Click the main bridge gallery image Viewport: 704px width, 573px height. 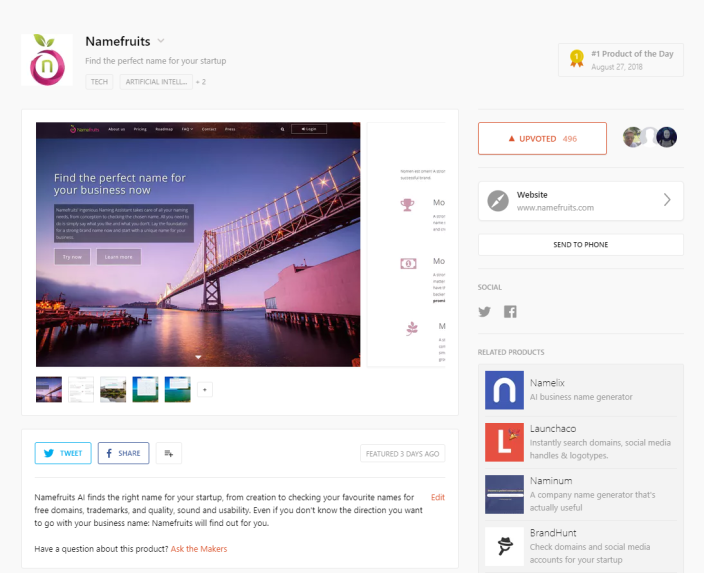(198, 244)
